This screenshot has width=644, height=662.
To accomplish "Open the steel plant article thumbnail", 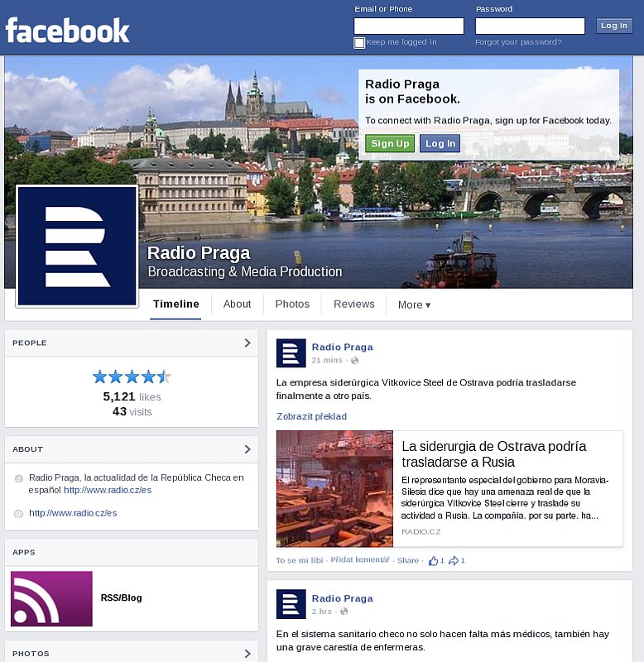I will pos(334,488).
